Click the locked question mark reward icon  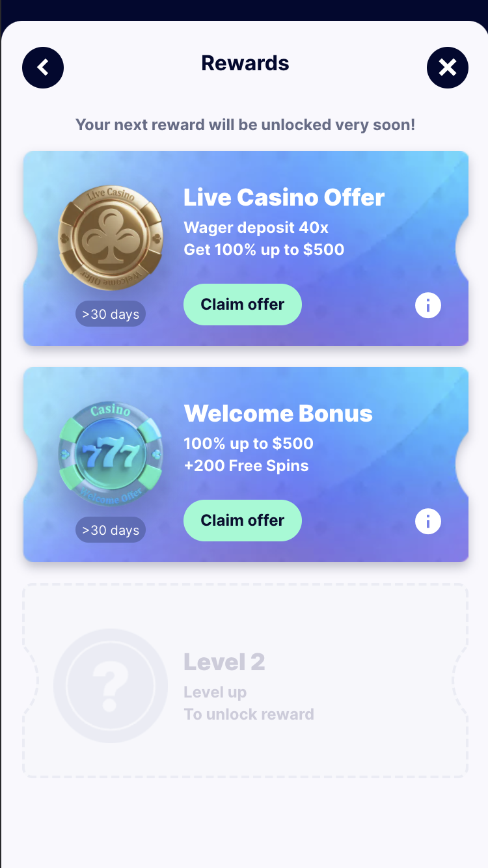point(111,686)
